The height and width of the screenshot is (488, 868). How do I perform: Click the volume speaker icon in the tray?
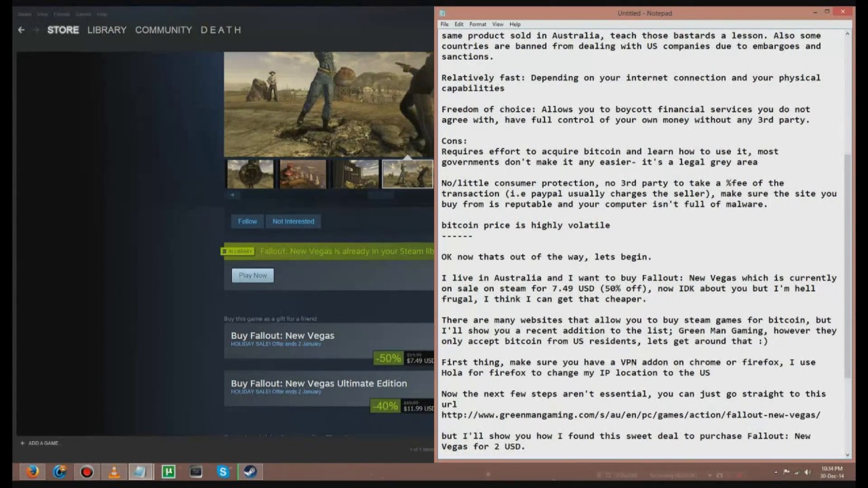[807, 472]
